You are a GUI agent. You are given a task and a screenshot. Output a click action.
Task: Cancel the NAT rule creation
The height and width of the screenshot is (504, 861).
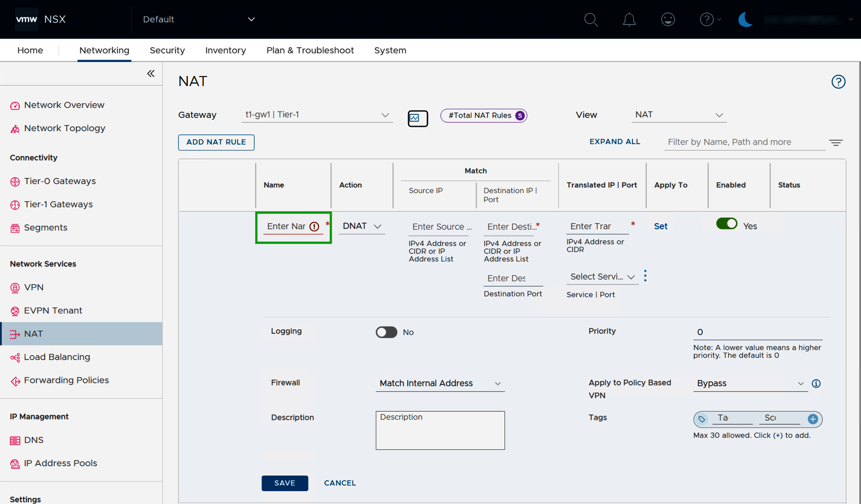tap(340, 483)
